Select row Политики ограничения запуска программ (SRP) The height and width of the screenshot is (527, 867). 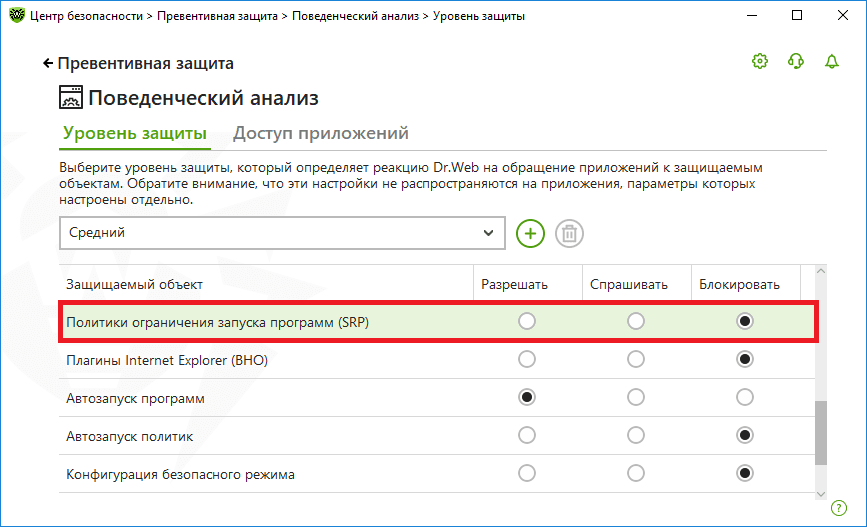437,322
